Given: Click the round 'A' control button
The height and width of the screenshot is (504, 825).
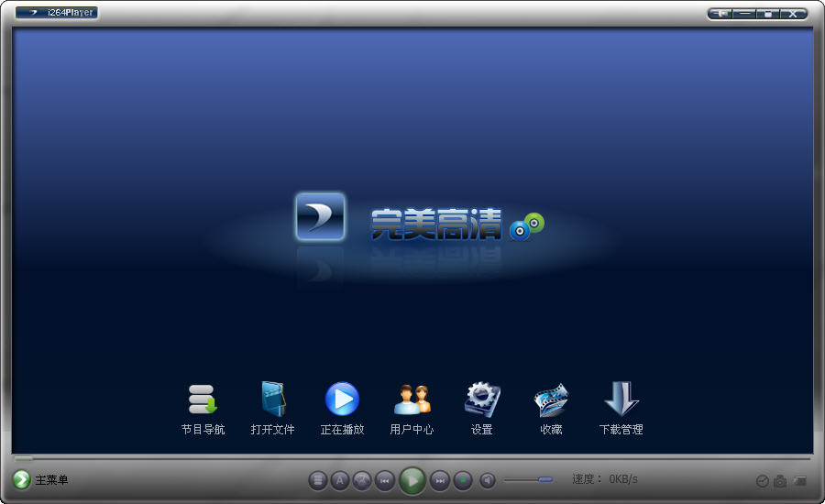Looking at the screenshot, I should point(340,480).
